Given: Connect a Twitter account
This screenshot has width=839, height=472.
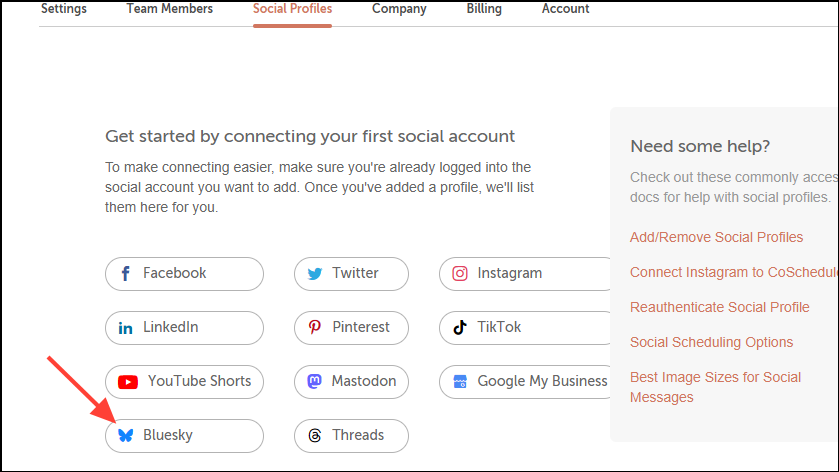Looking at the screenshot, I should [351, 274].
